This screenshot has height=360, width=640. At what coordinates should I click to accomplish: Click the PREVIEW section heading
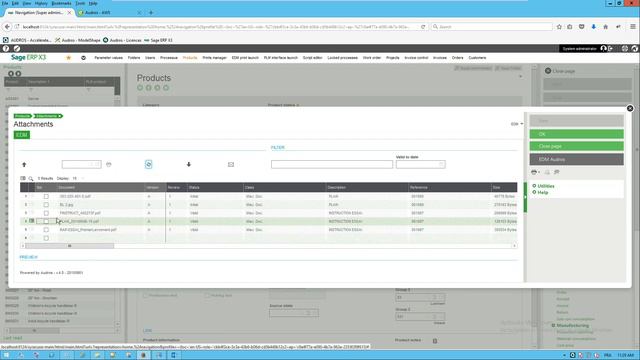(x=29, y=257)
